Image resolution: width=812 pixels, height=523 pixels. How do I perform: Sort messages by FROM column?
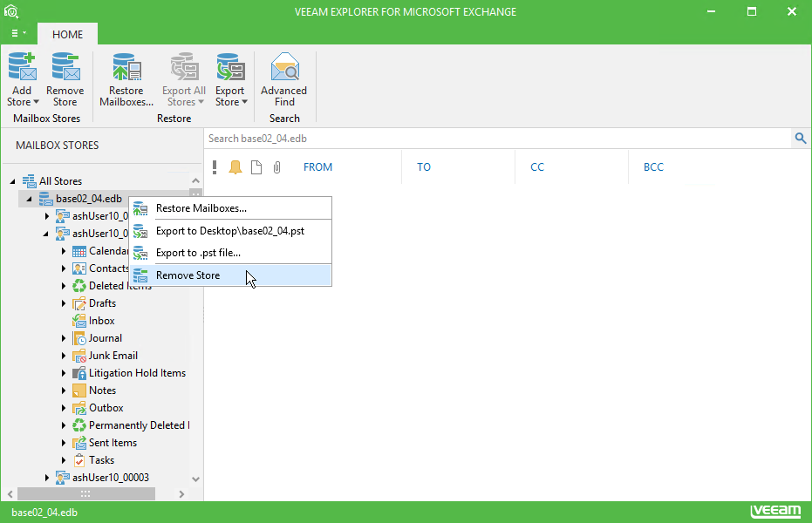318,167
